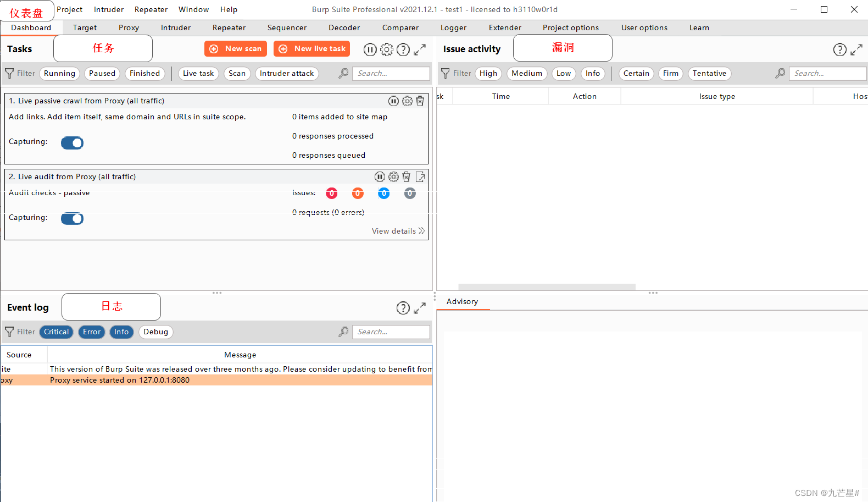This screenshot has width=868, height=502.
Task: Click the grey info issue count badge
Action: coord(410,193)
